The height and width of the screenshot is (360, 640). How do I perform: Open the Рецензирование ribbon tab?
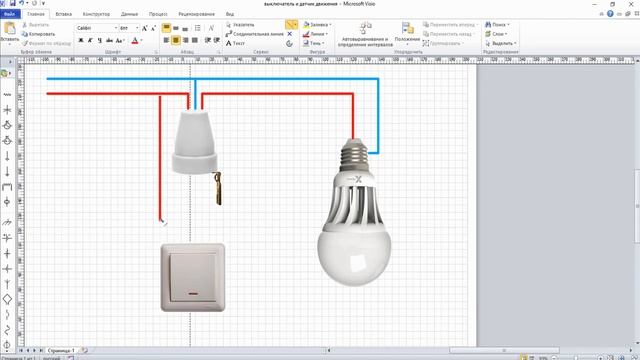point(196,14)
